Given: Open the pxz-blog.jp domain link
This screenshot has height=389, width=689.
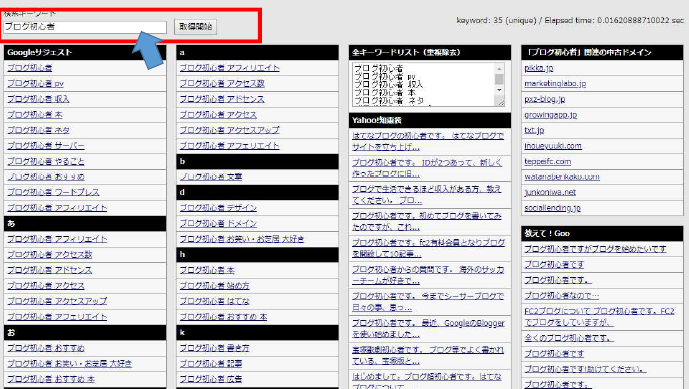Looking at the screenshot, I should (x=544, y=99).
